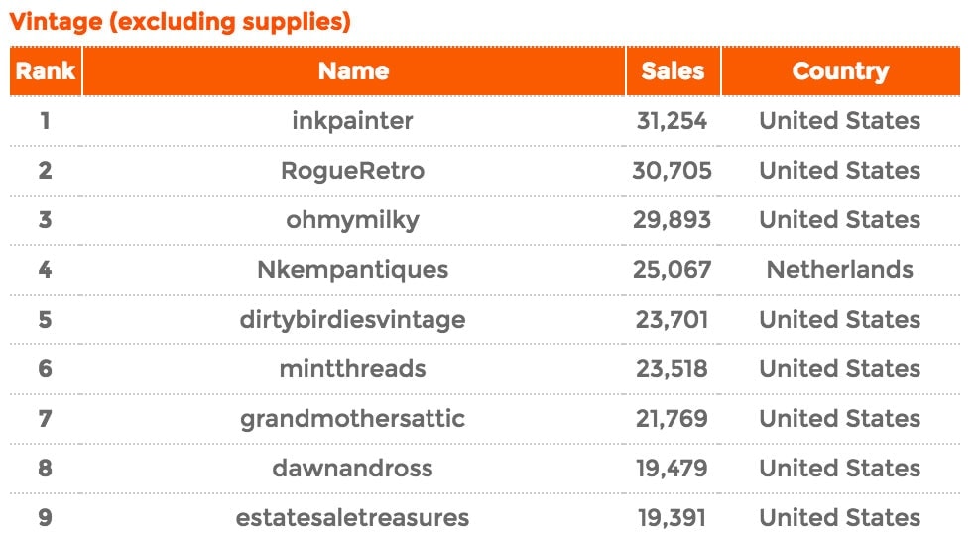Open the RogueRetro shop entry
The image size is (980, 542).
pos(352,171)
